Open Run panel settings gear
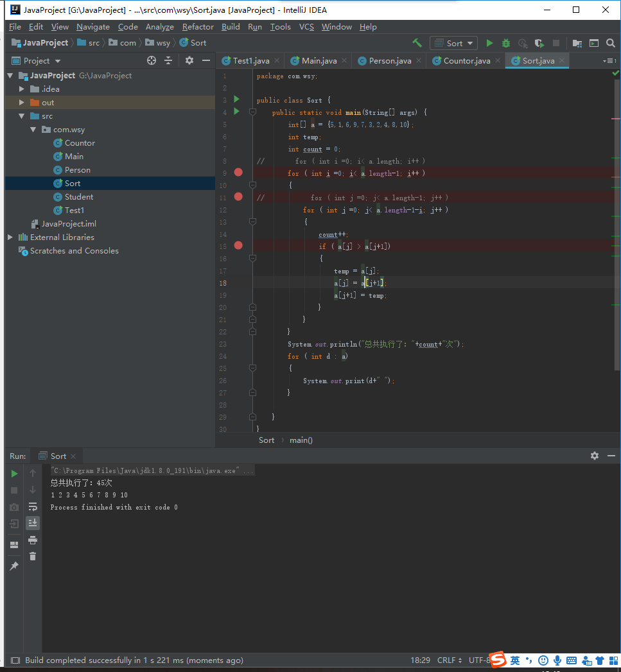Viewport: 621px width, 672px height. (595, 456)
